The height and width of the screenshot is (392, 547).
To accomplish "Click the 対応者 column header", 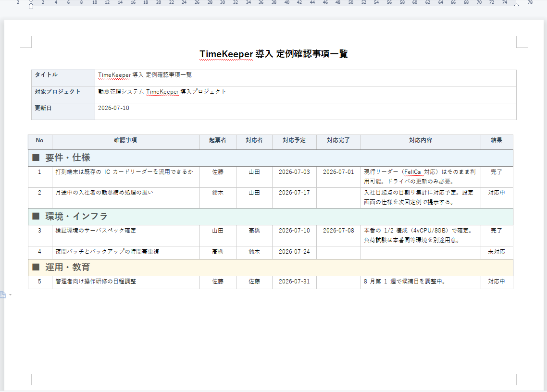I will (x=254, y=142).
